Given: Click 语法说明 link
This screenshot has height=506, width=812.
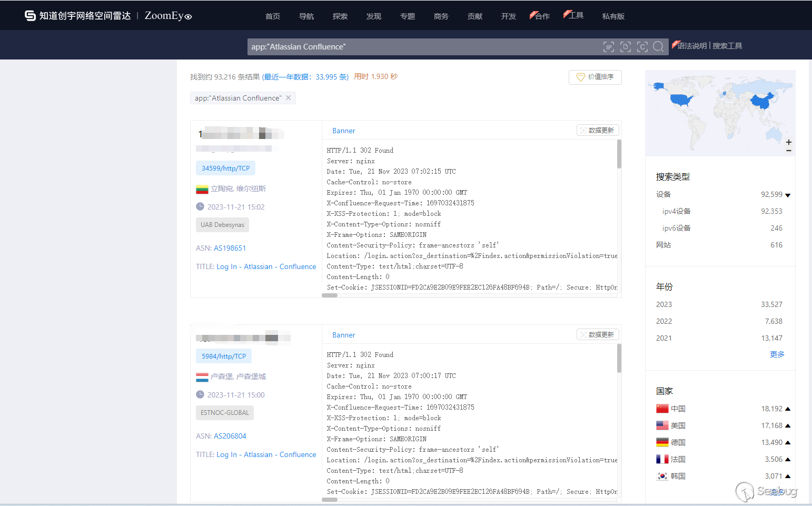Looking at the screenshot, I should click(692, 46).
